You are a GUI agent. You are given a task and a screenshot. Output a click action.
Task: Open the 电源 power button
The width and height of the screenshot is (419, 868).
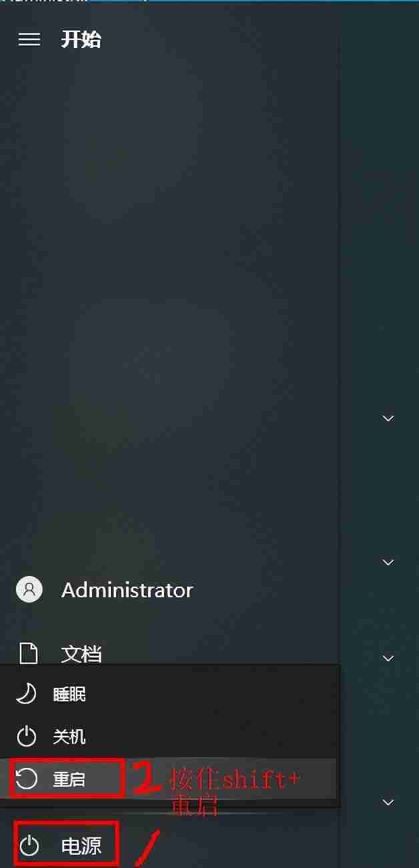[x=67, y=845]
